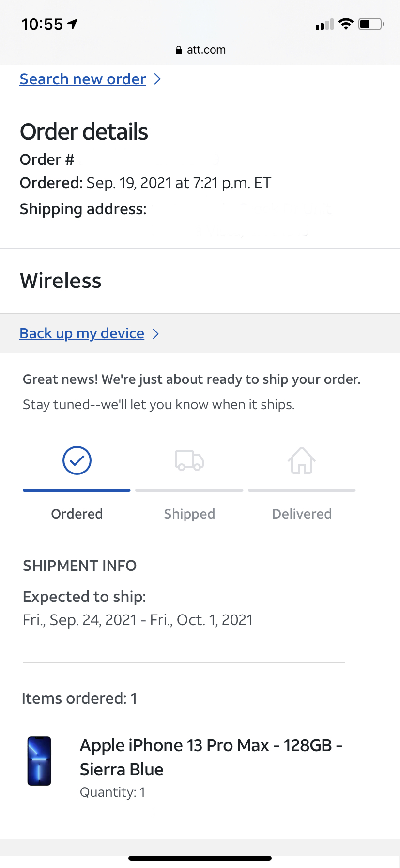Tap the Wi-Fi status icon
400x868 pixels.
pyautogui.click(x=346, y=24)
